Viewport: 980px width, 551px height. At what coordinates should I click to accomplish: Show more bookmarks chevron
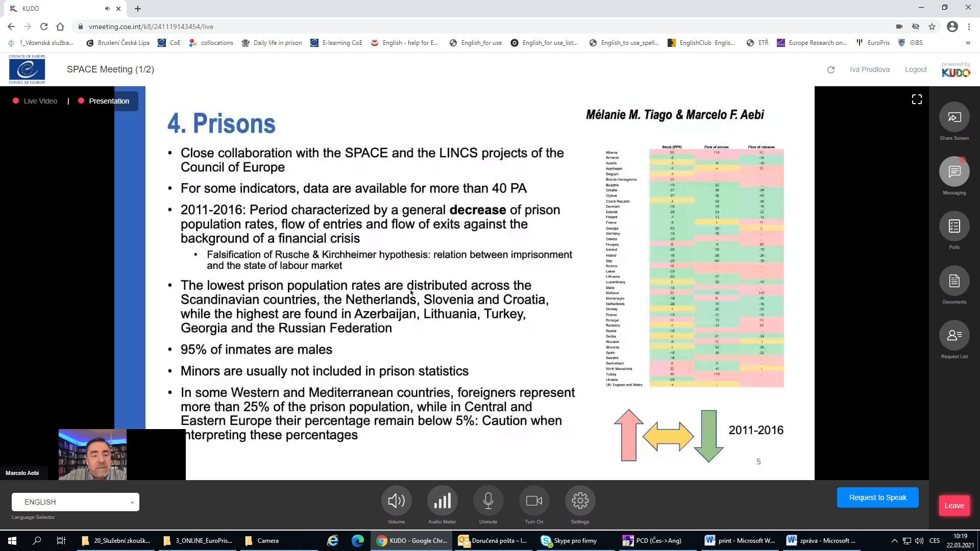[x=968, y=43]
